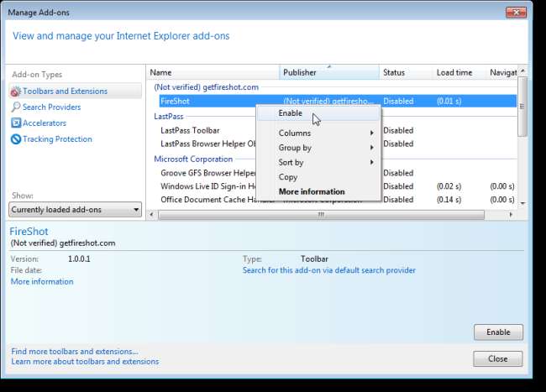The width and height of the screenshot is (546, 392).
Task: Click the (Not verified) getfireshot.com group header
Action: 207,87
